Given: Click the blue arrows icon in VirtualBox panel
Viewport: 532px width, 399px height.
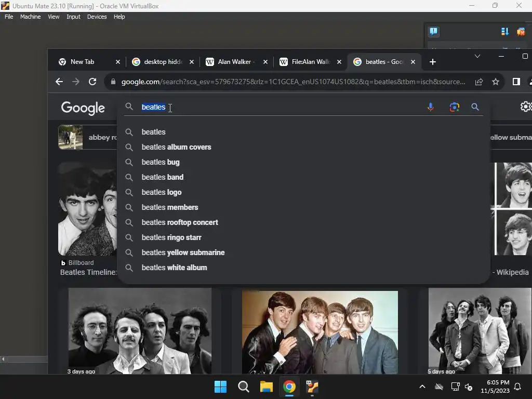Looking at the screenshot, I should tap(505, 32).
